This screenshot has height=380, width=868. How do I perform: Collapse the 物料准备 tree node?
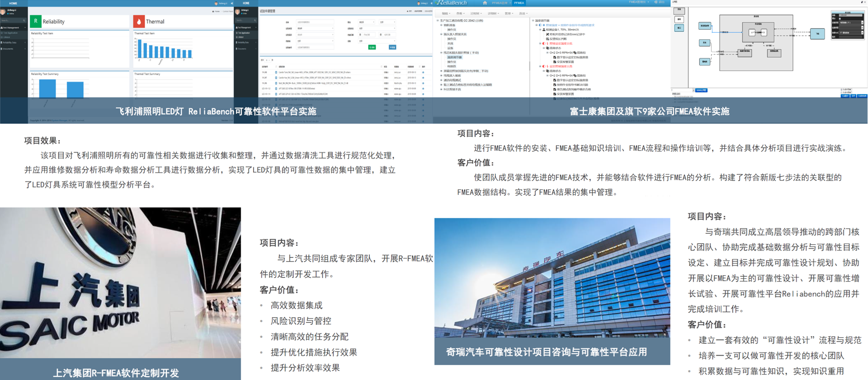pyautogui.click(x=441, y=25)
